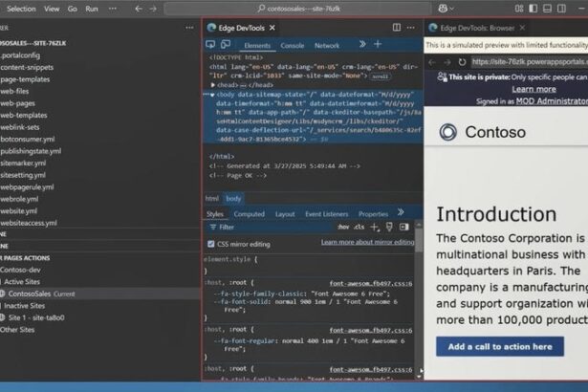Open the web-templates folder
The width and height of the screenshot is (588, 392).
(24, 115)
